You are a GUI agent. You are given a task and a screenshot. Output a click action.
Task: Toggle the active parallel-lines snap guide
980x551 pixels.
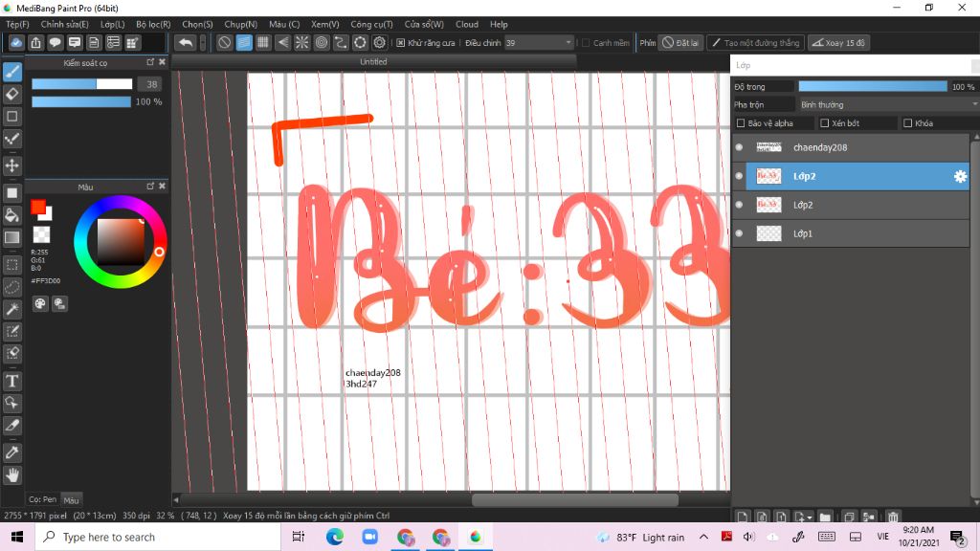coord(244,42)
